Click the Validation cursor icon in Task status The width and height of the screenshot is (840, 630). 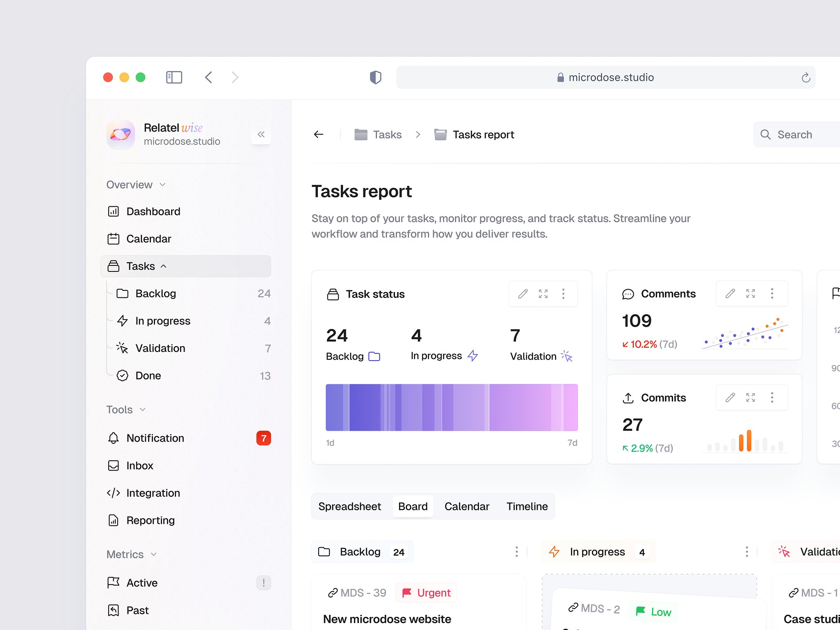567,356
